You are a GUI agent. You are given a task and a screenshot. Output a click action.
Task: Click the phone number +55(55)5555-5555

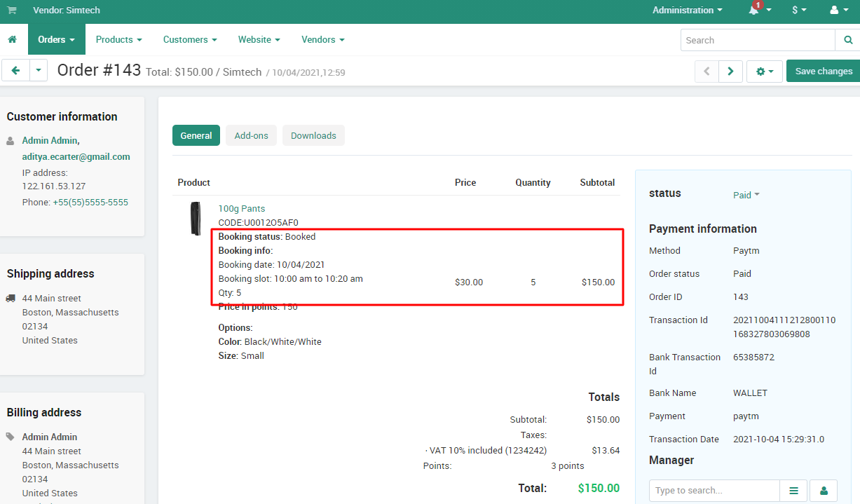point(90,202)
